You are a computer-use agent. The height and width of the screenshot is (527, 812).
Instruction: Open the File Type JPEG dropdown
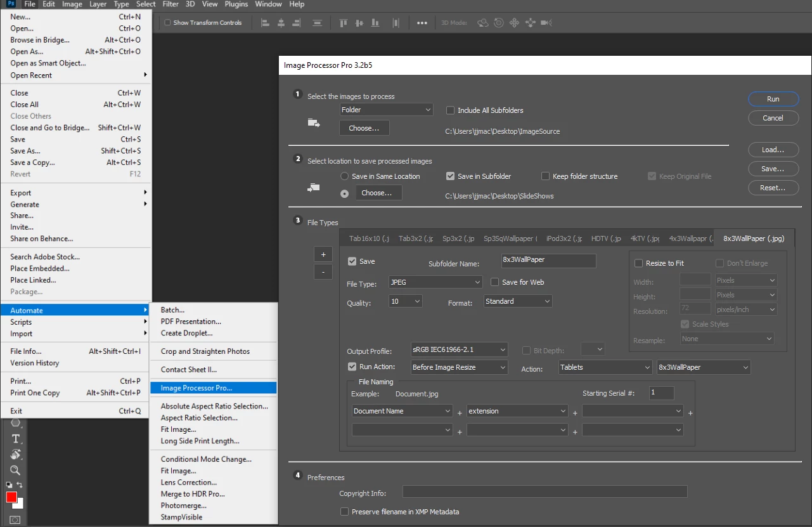click(435, 282)
